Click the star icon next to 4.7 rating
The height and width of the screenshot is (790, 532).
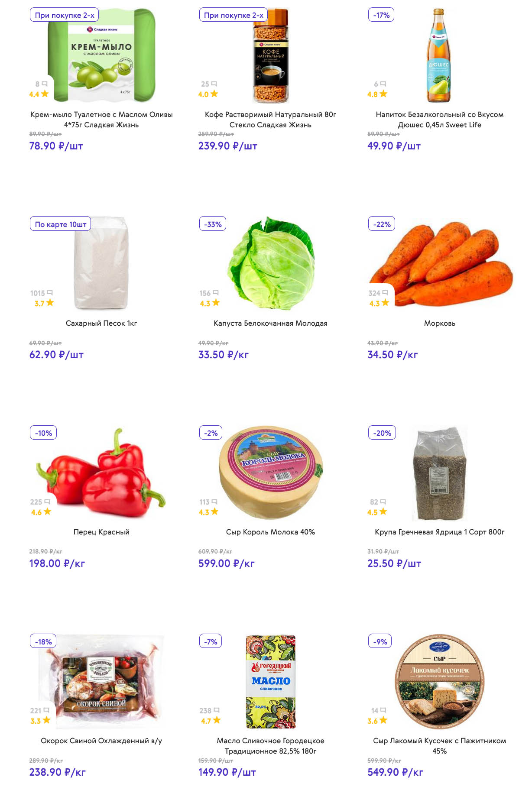point(217,720)
